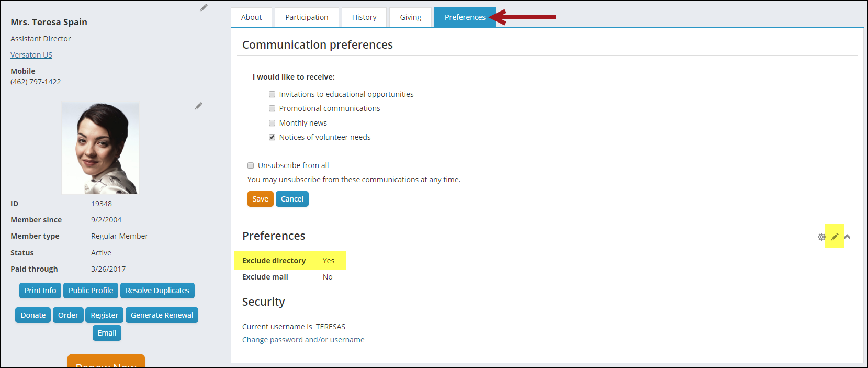Open the Participation tab
868x368 pixels.
click(x=307, y=17)
